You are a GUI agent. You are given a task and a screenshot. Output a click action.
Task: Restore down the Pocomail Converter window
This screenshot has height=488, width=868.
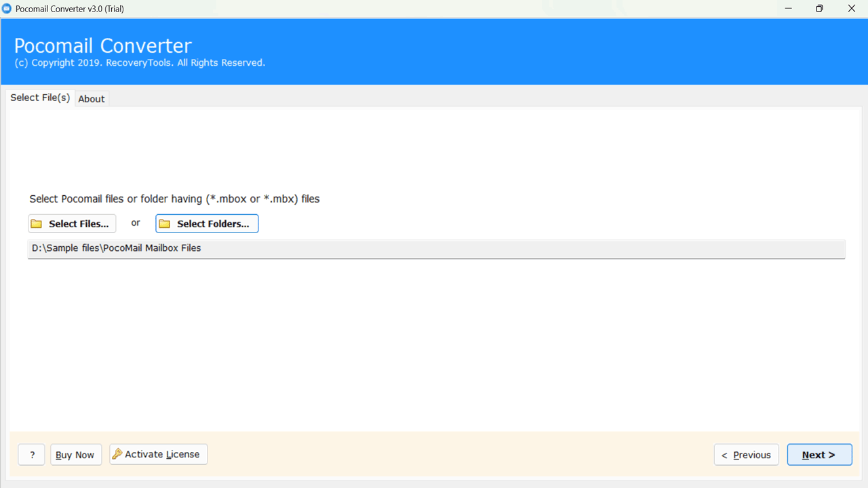pyautogui.click(x=820, y=9)
